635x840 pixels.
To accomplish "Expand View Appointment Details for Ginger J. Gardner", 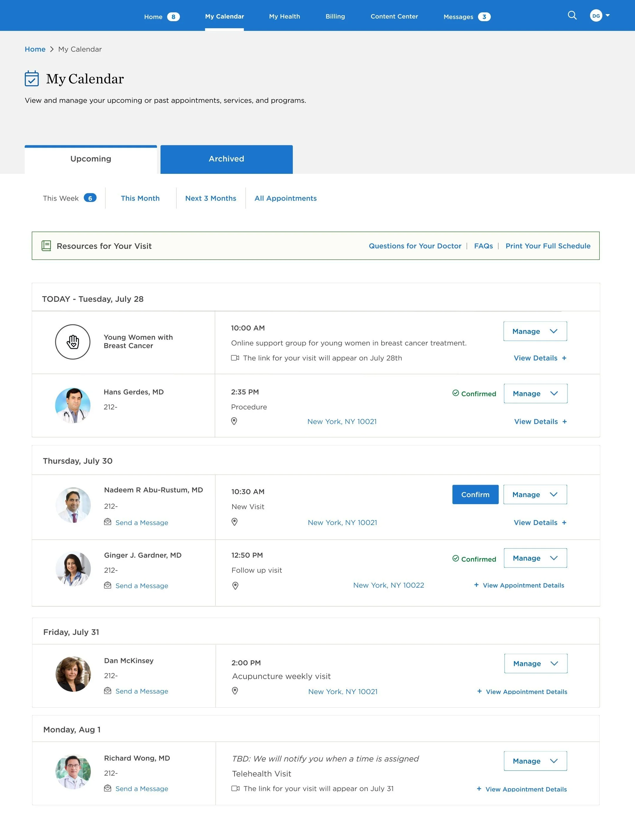I will (519, 585).
